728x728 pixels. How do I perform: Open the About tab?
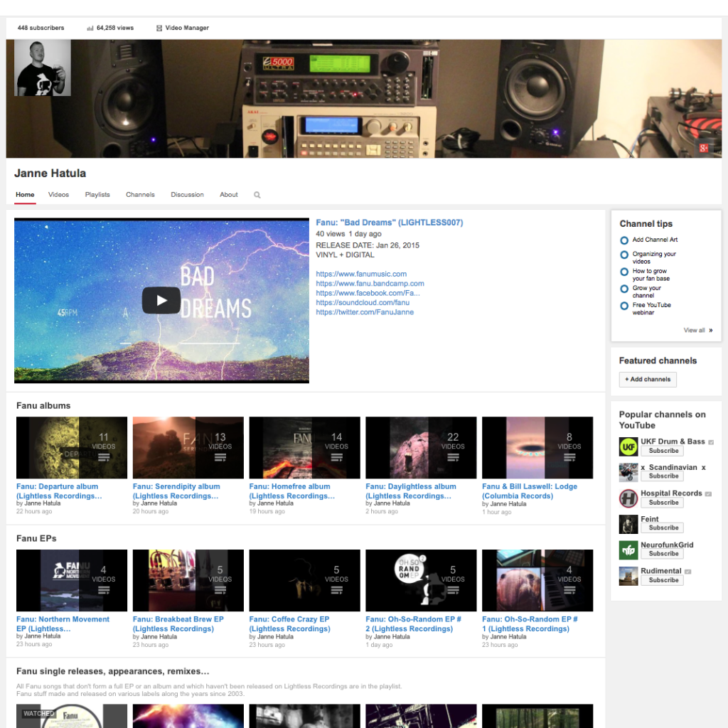(x=229, y=195)
